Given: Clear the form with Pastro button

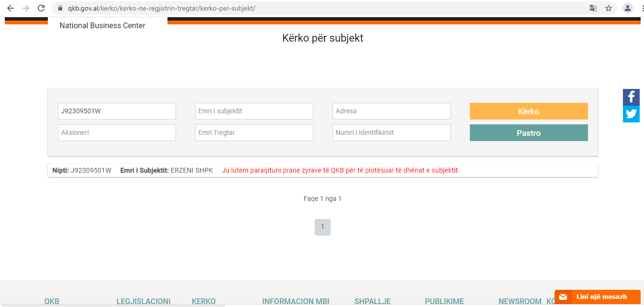Looking at the screenshot, I should pos(528,133).
